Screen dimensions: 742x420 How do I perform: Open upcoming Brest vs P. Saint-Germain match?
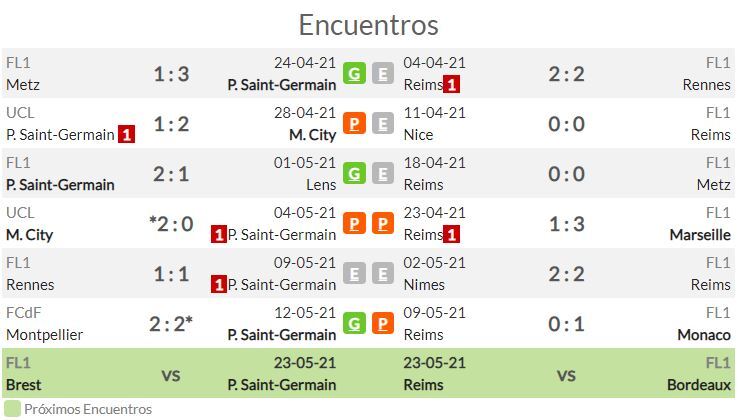click(171, 374)
